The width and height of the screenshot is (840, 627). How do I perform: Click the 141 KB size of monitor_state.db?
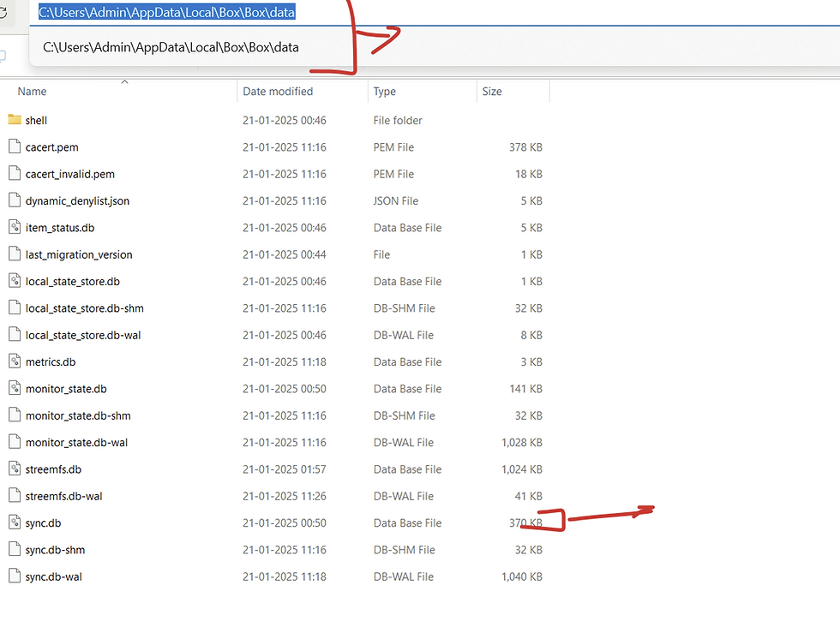pyautogui.click(x=525, y=389)
